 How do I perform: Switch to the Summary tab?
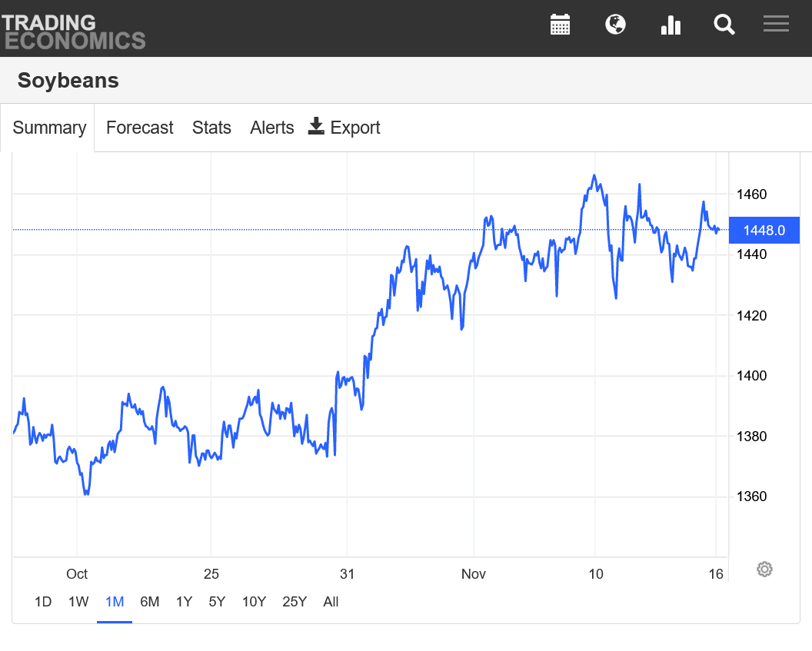pos(49,128)
